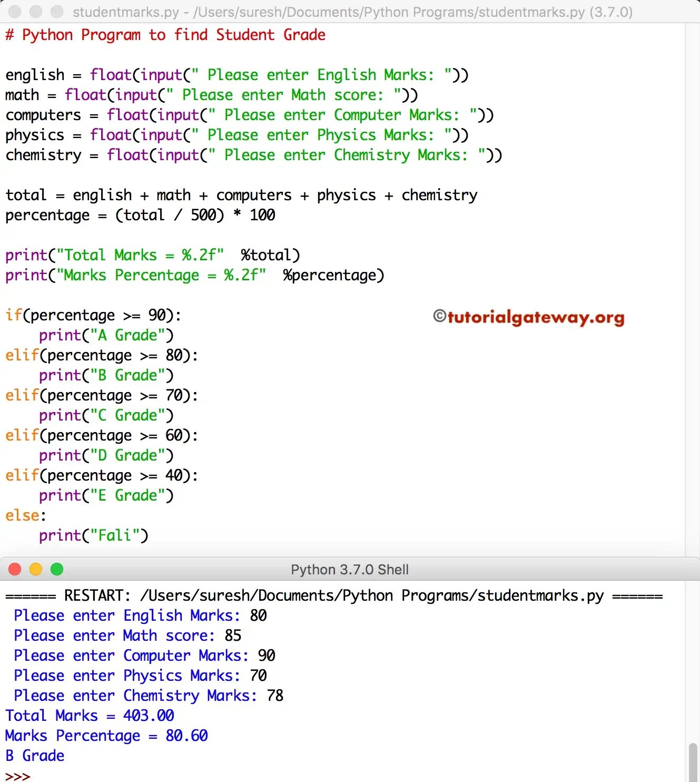Screen dimensions: 700x782
Task: Click the 'Python 3.7.0 Shell' title text
Action: tap(350, 570)
